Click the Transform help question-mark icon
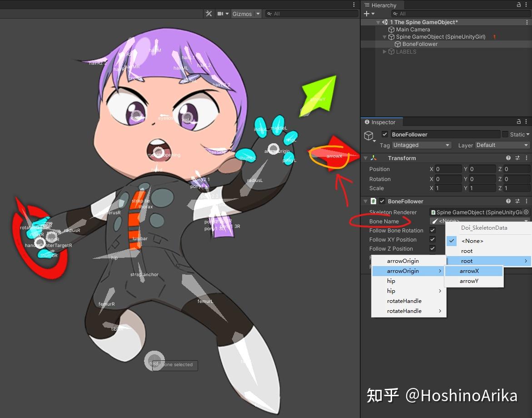This screenshot has height=418, width=532. (508, 158)
